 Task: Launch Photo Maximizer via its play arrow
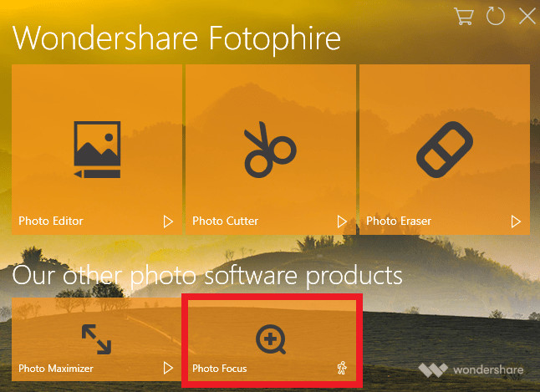coord(168,368)
